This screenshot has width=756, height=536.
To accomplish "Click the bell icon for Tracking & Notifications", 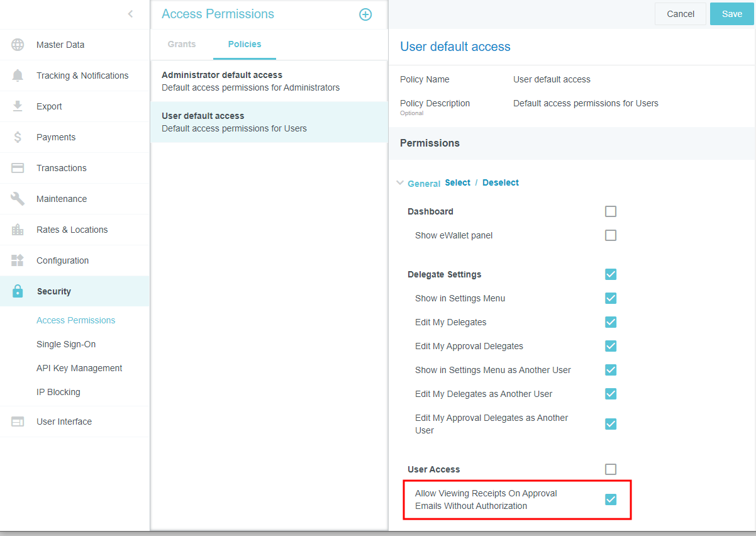I will coord(18,75).
